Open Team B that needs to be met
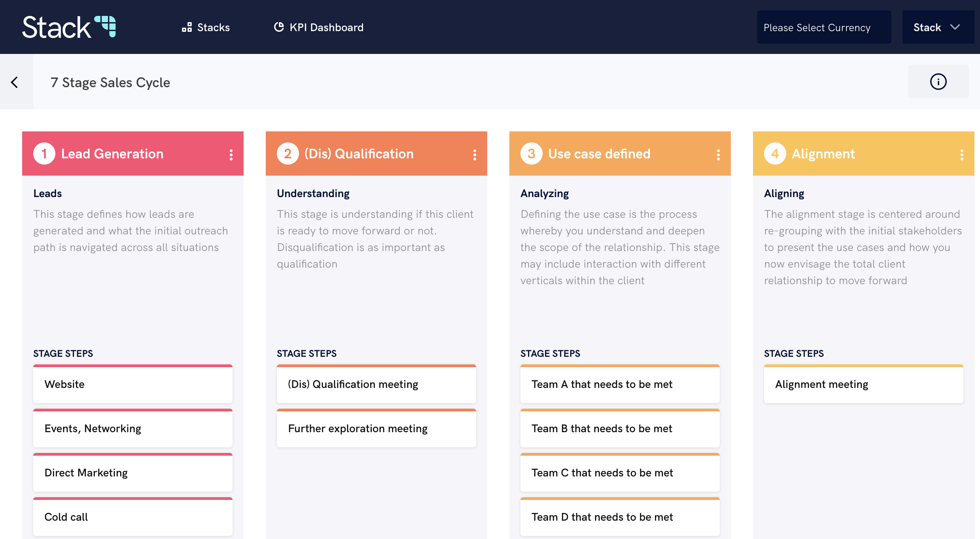This screenshot has width=980, height=539. [619, 429]
